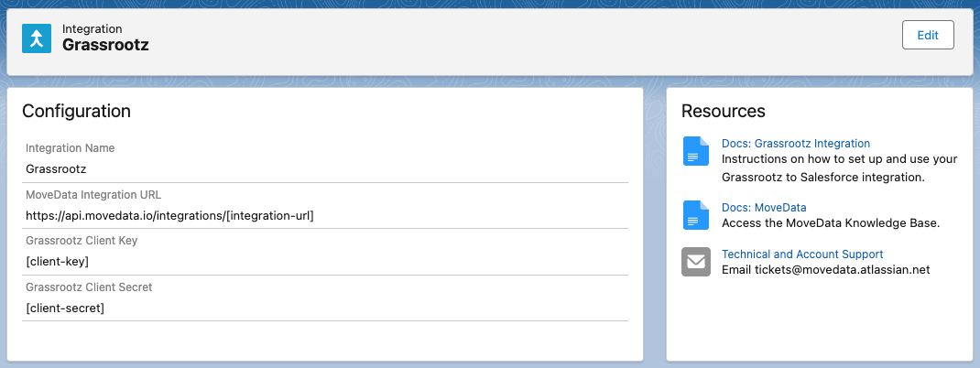
Task: Select the Integration Name value Grassrootz
Action: (x=56, y=169)
